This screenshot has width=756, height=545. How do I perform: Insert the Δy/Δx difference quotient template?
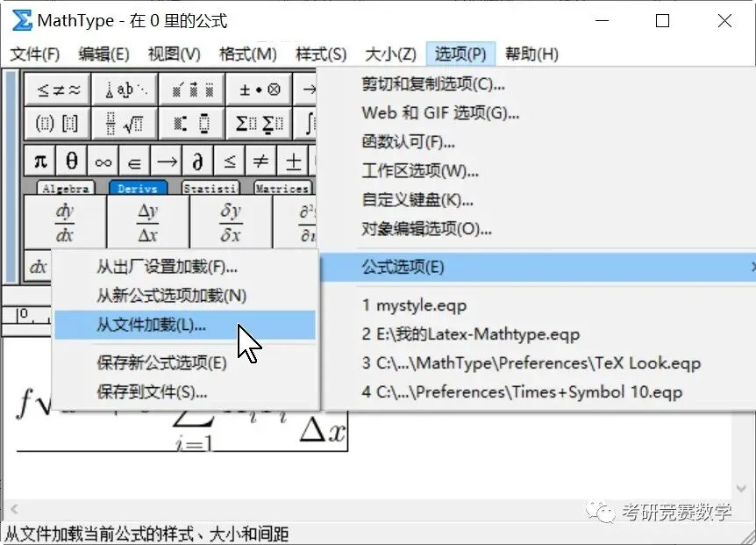(x=147, y=222)
